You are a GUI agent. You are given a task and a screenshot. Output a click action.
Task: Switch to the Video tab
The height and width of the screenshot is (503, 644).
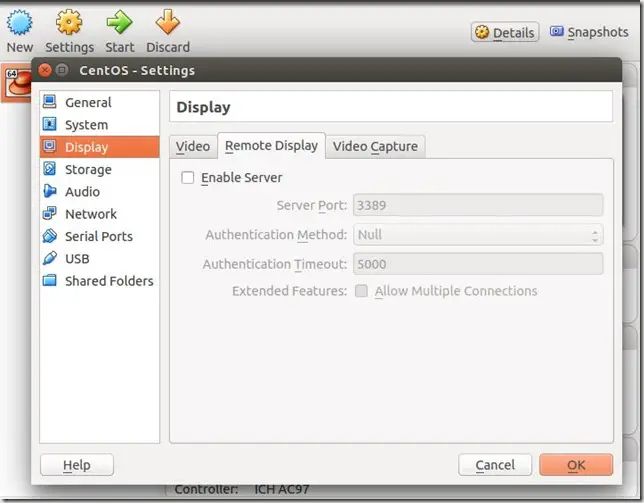click(193, 146)
